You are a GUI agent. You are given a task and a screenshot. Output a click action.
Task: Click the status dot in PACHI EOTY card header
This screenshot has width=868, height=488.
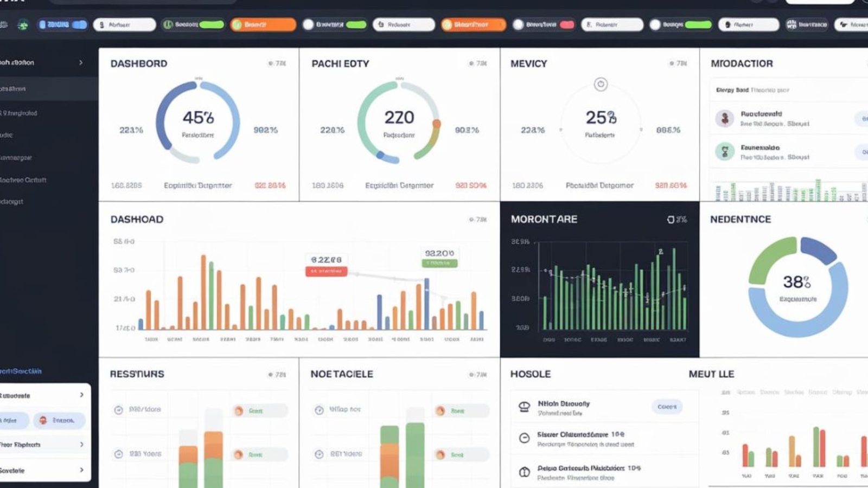coord(471,63)
